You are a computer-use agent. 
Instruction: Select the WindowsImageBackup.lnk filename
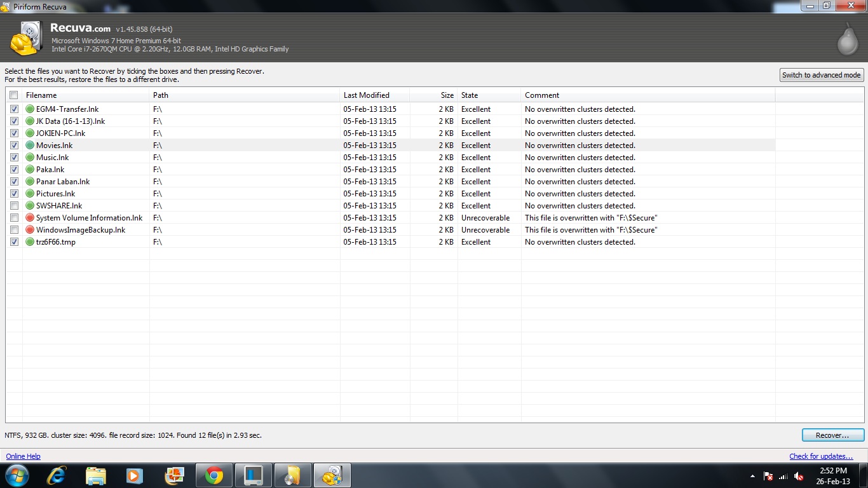pos(81,230)
